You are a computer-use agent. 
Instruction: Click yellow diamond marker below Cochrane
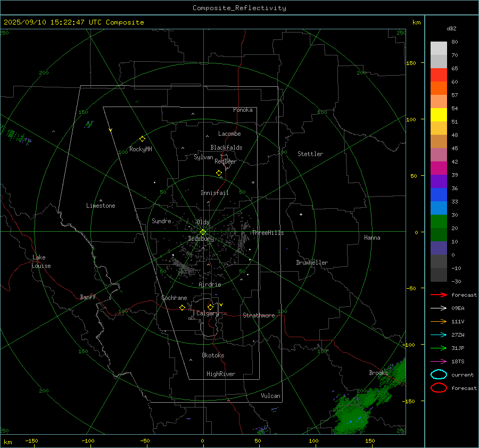pos(182,307)
